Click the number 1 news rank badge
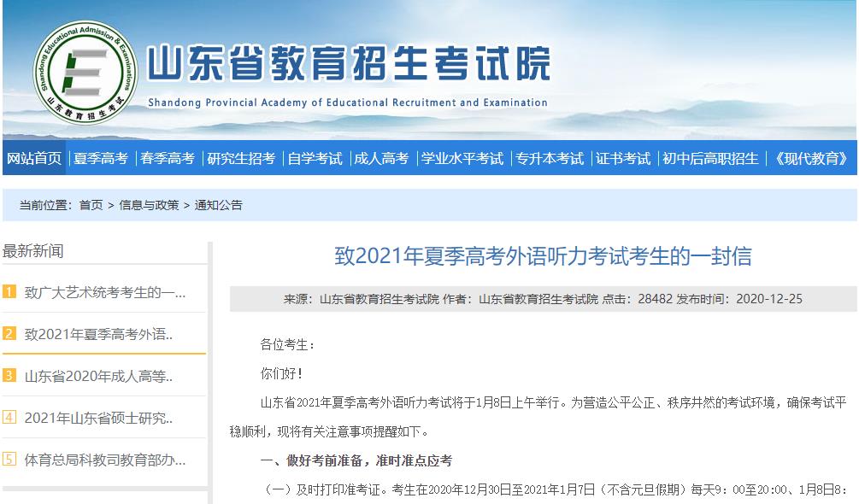Viewport: 859px width, 504px height. pyautogui.click(x=9, y=292)
